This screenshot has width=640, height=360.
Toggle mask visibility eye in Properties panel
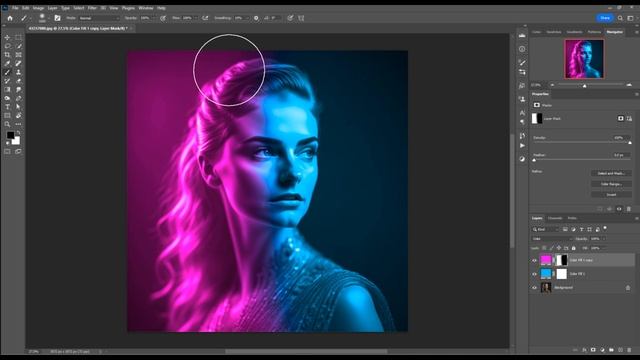(x=619, y=209)
